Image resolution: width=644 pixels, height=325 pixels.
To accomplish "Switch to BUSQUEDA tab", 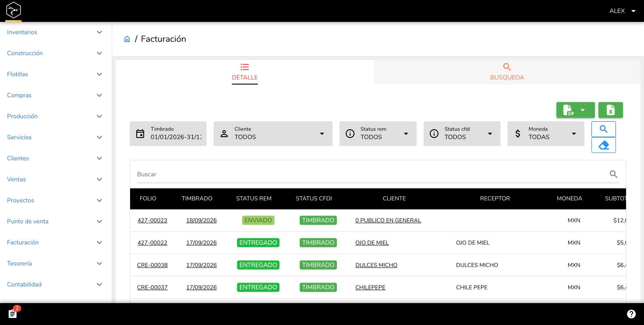I will (x=507, y=72).
